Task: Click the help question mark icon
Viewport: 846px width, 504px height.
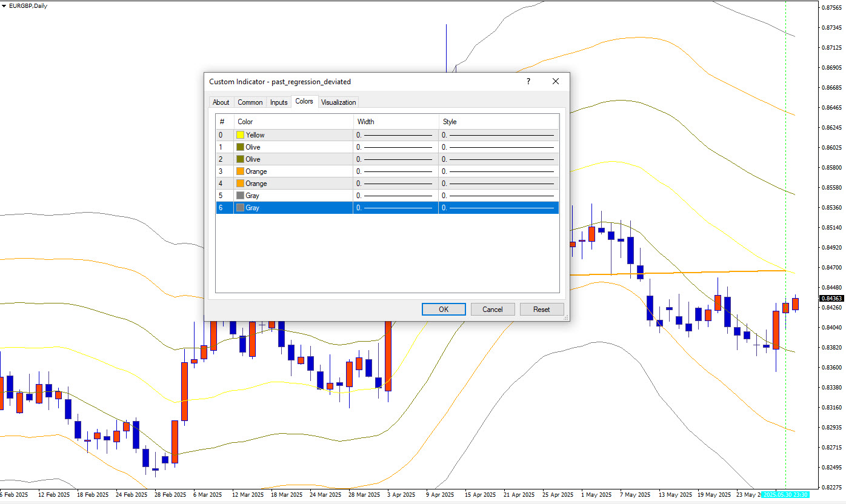Action: click(528, 81)
